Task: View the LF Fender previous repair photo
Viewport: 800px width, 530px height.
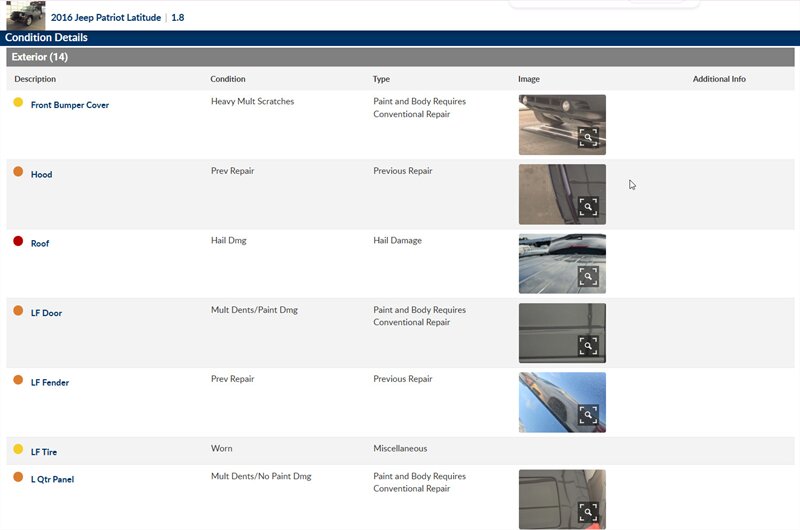Action: point(562,402)
